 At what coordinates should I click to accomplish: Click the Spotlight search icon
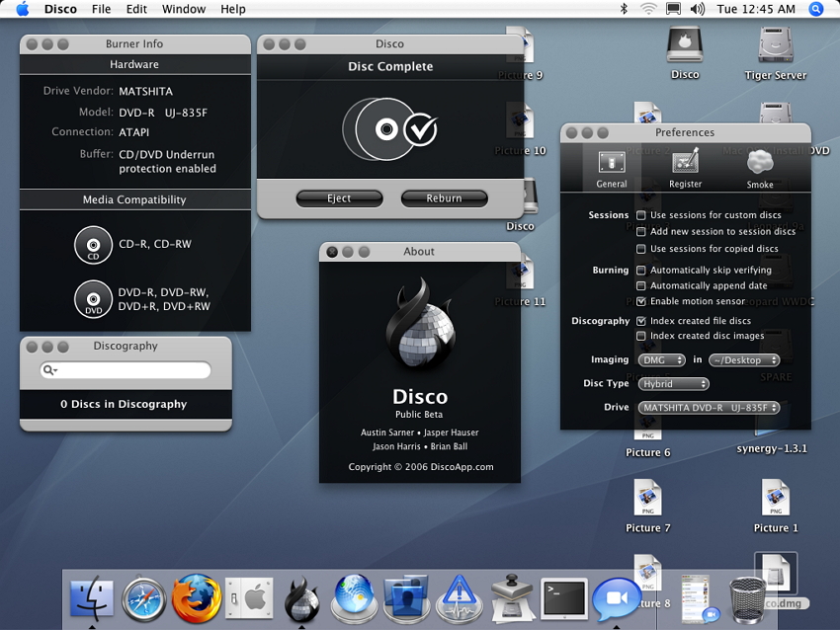(816, 9)
